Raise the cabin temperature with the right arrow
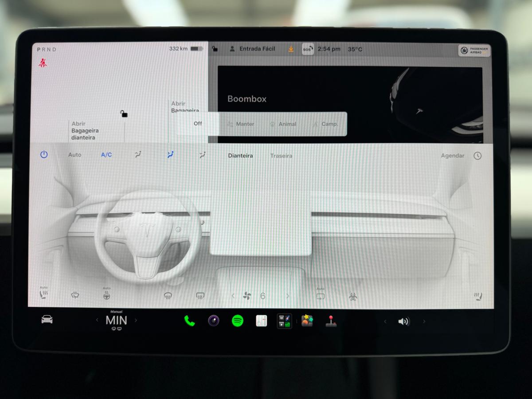The width and height of the screenshot is (532, 399). 136,320
